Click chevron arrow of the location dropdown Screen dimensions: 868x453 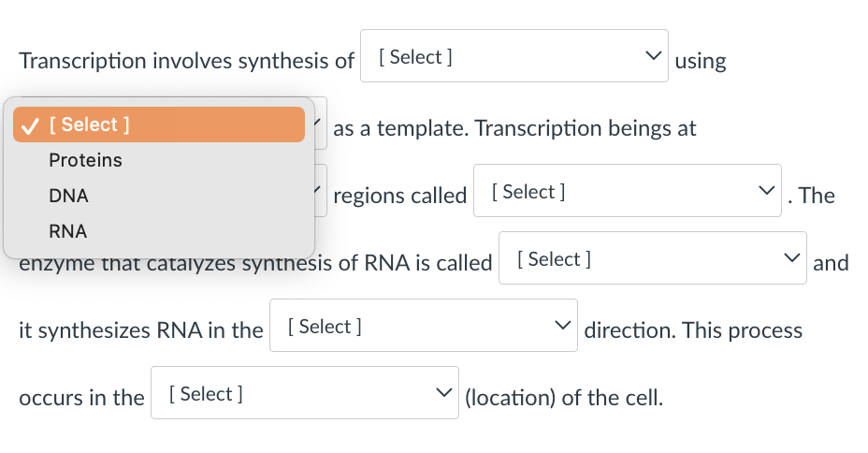pos(443,393)
